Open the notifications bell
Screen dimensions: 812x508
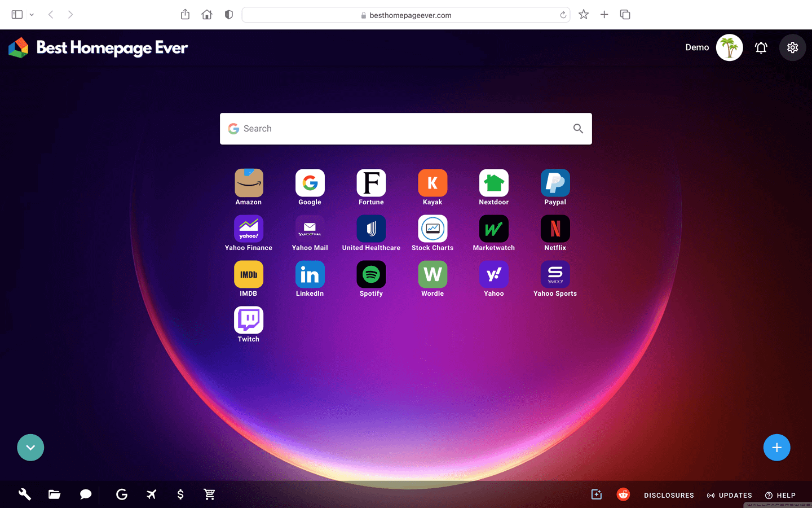(x=761, y=47)
